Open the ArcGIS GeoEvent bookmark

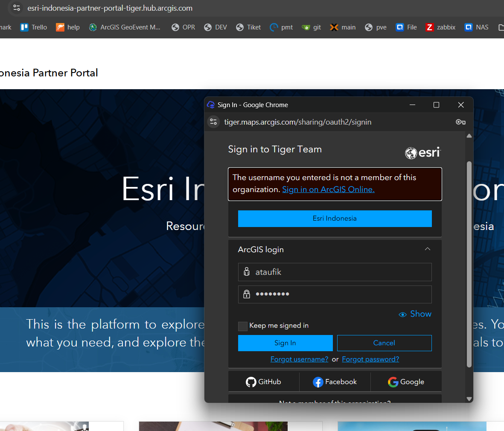[125, 27]
